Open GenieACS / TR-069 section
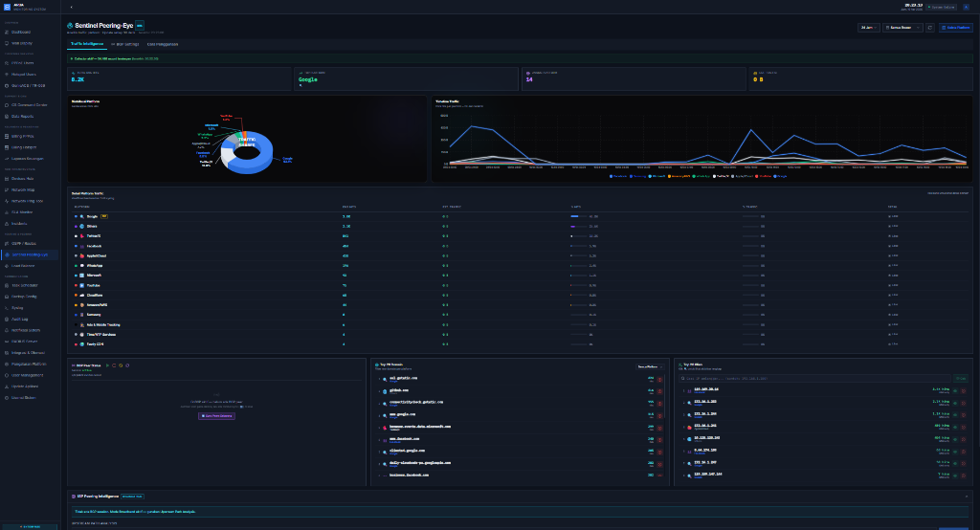 (x=28, y=86)
